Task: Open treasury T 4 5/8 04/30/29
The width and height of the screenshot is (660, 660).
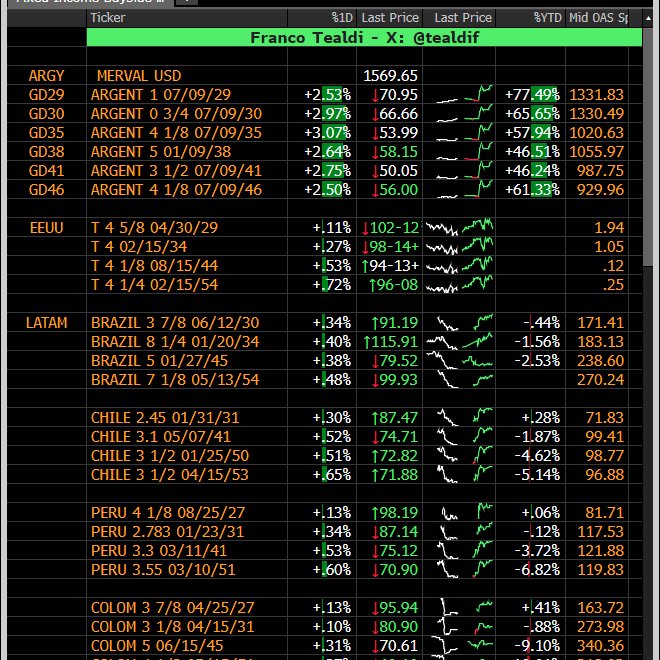Action: (154, 228)
